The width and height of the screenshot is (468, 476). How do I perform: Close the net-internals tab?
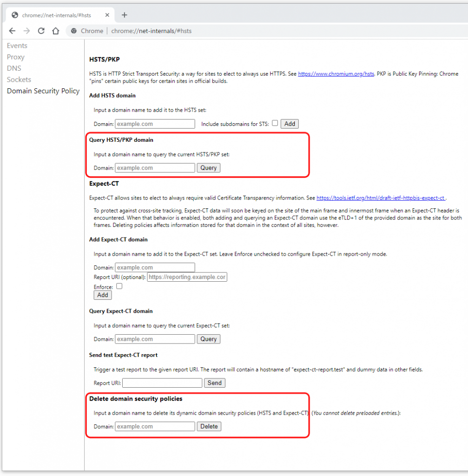point(107,15)
